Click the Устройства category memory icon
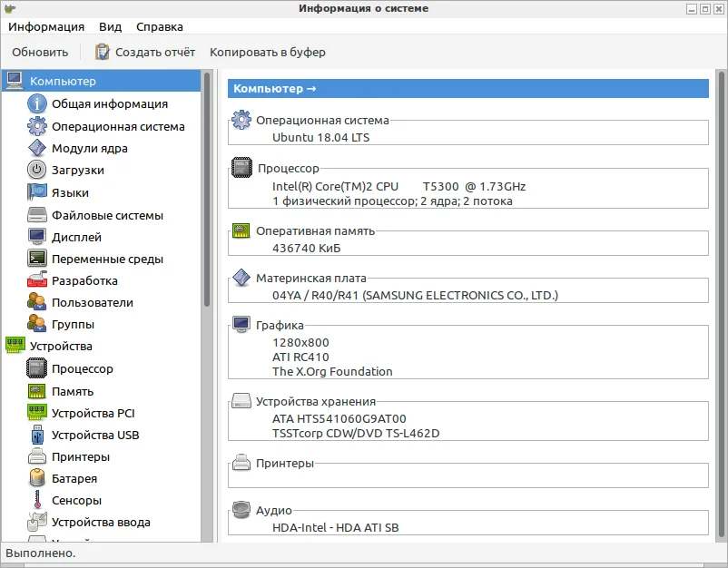 pyautogui.click(x=15, y=346)
